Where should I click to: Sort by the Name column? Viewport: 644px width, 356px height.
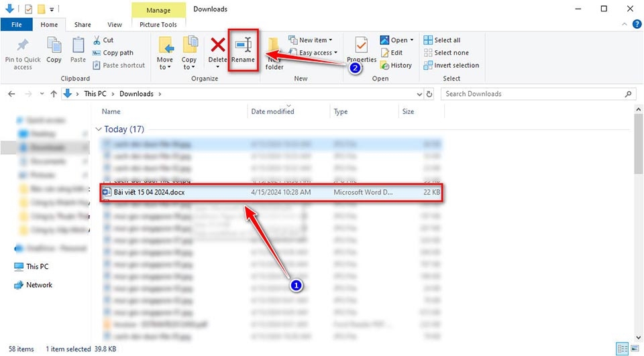pyautogui.click(x=111, y=111)
